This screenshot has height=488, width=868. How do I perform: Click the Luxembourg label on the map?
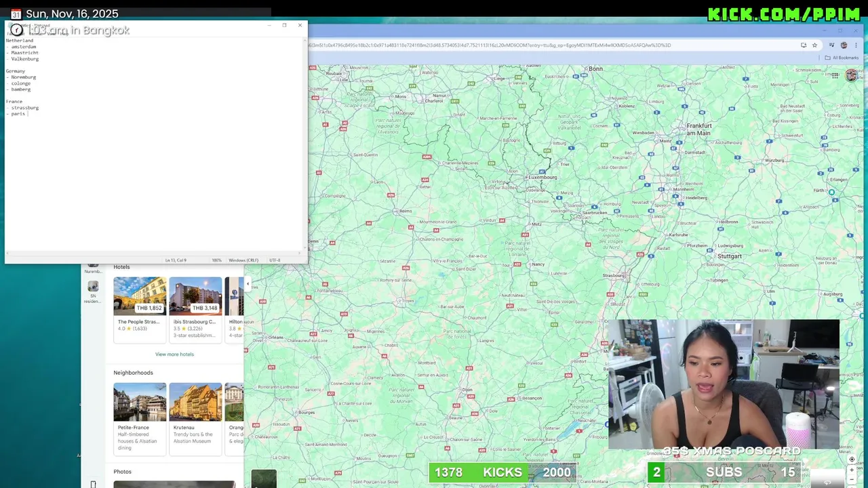(542, 178)
